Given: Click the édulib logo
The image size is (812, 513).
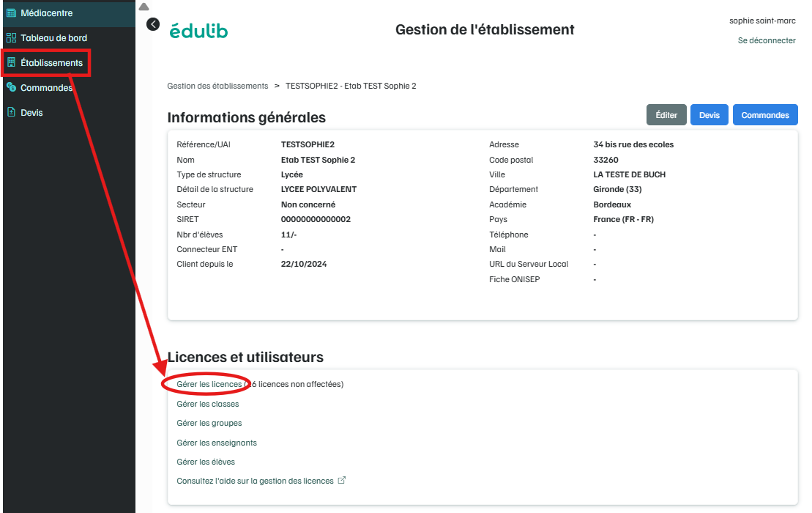Looking at the screenshot, I should pyautogui.click(x=198, y=31).
